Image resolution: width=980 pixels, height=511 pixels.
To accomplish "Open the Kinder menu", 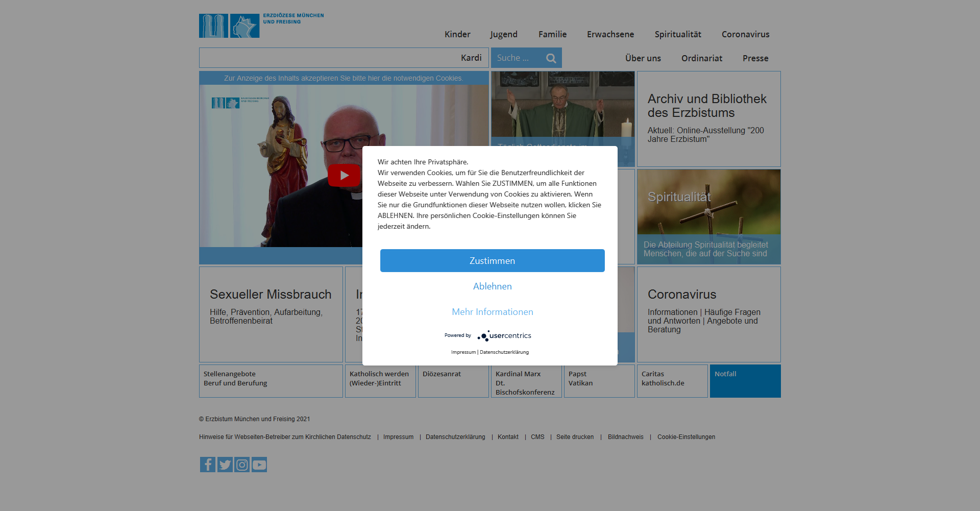I will (x=457, y=34).
